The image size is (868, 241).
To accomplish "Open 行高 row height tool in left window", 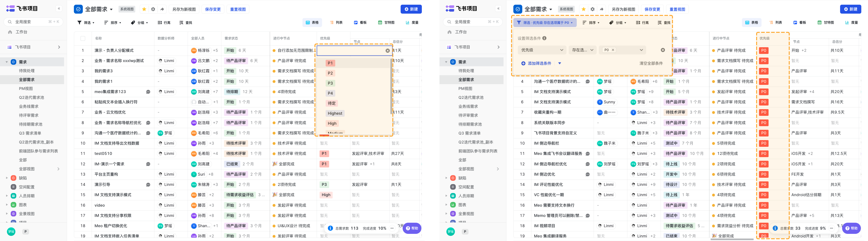I will point(164,23).
